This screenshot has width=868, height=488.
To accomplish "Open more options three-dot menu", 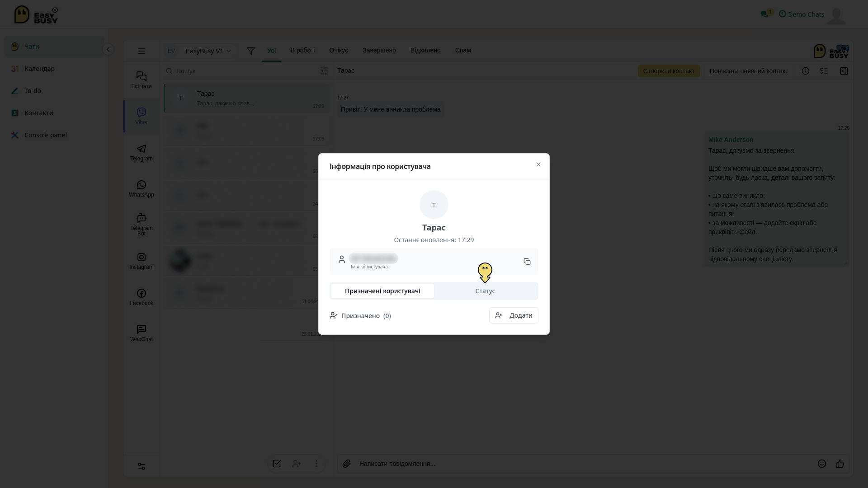I will [316, 464].
